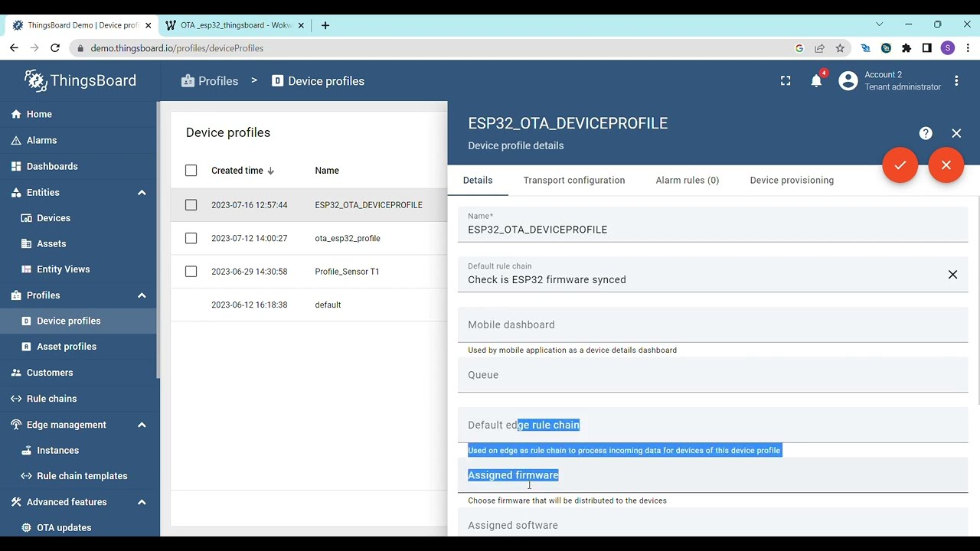
Task: Open browser extensions puzzle icon
Action: (906, 48)
